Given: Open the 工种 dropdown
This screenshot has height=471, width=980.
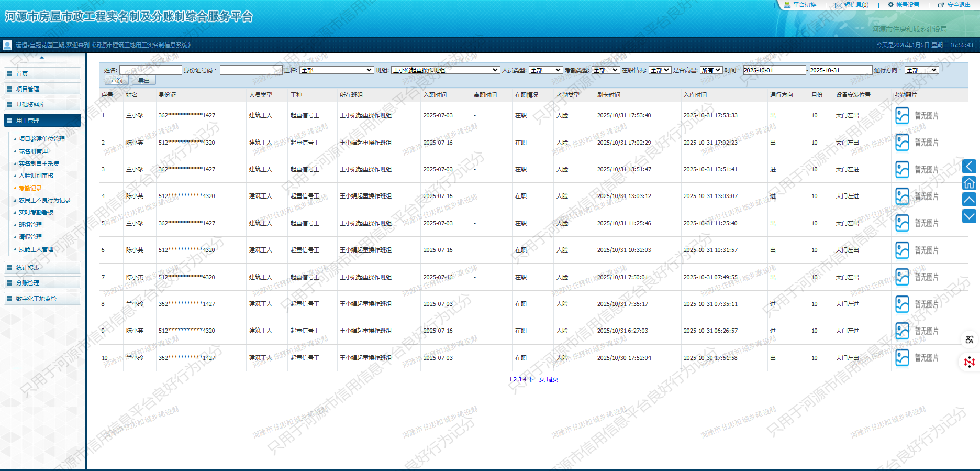Looking at the screenshot, I should [x=337, y=70].
